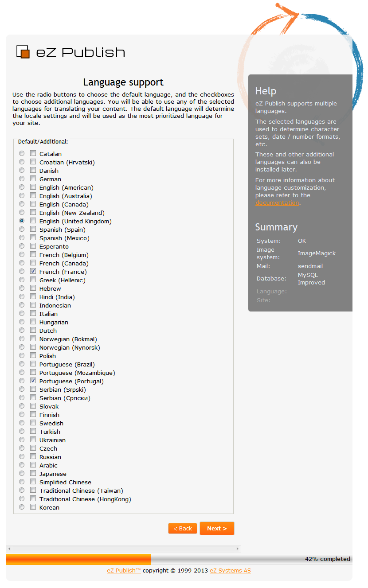Click the Back button
368x588 pixels.
(x=183, y=528)
